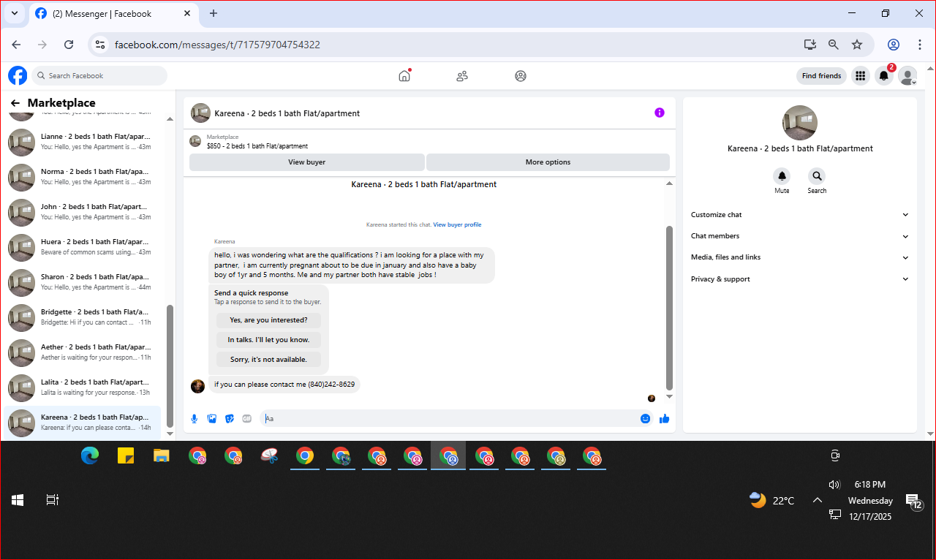Expand the Customize chat section

pos(800,215)
